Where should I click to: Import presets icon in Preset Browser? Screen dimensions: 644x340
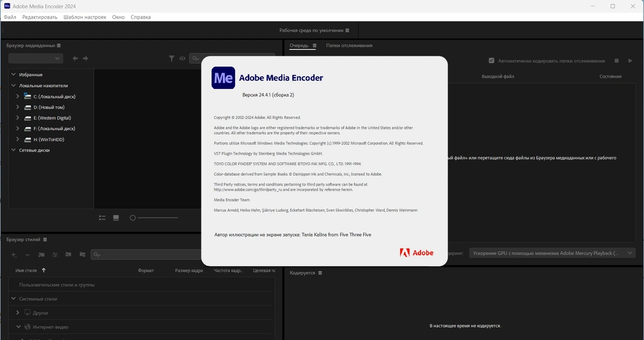pyautogui.click(x=68, y=255)
